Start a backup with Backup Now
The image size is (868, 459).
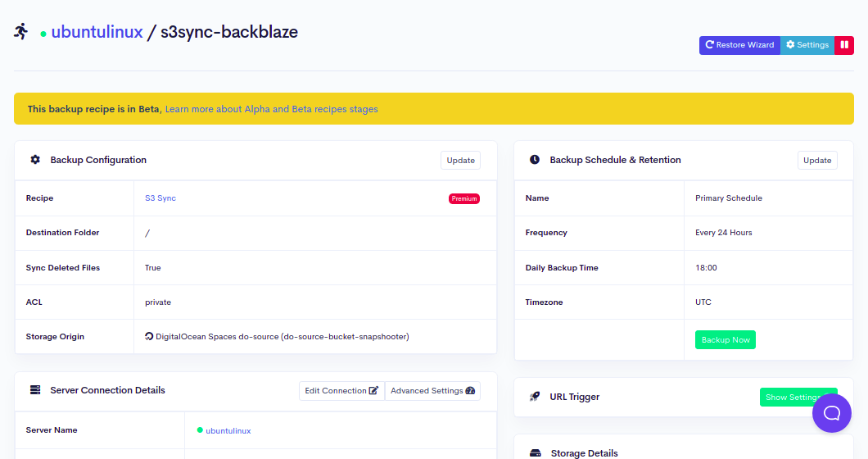726,340
